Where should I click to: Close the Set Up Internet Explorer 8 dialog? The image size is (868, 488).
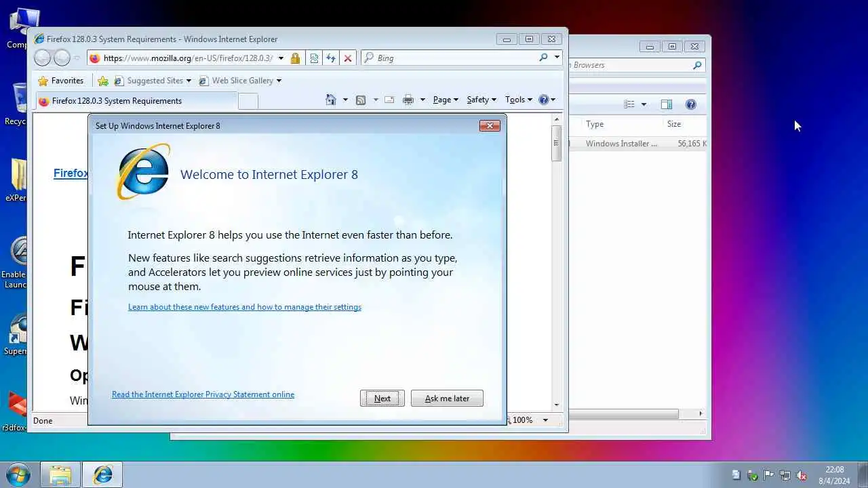coord(490,125)
